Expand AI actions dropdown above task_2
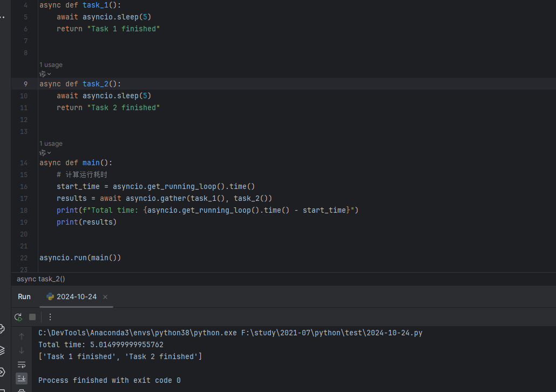The image size is (556, 392). 45,74
